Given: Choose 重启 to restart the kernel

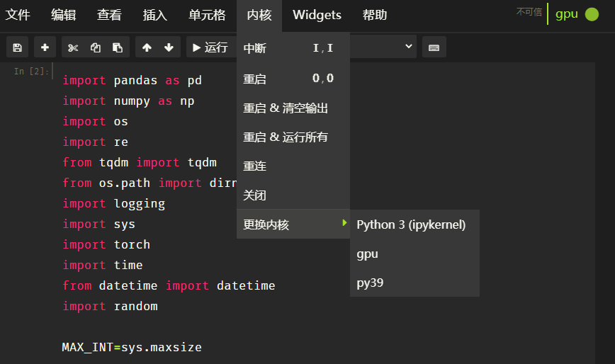Looking at the screenshot, I should click(x=293, y=79).
